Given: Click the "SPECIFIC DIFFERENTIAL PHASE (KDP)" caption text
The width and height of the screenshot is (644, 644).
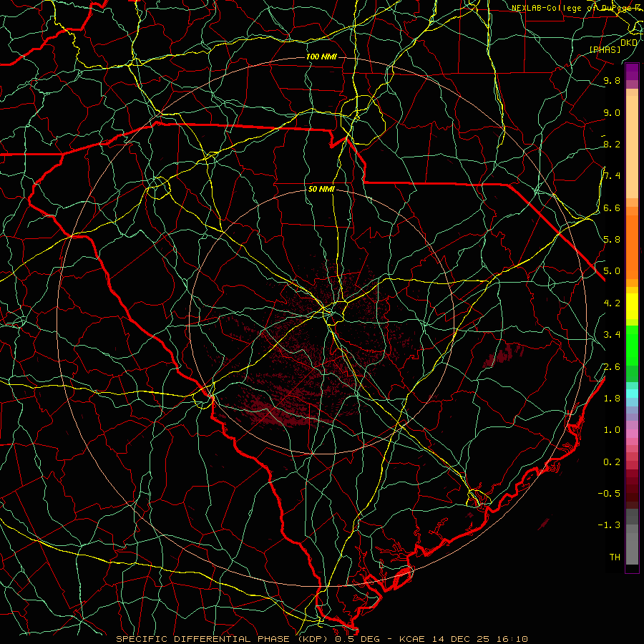Looking at the screenshot, I should (x=223, y=639).
